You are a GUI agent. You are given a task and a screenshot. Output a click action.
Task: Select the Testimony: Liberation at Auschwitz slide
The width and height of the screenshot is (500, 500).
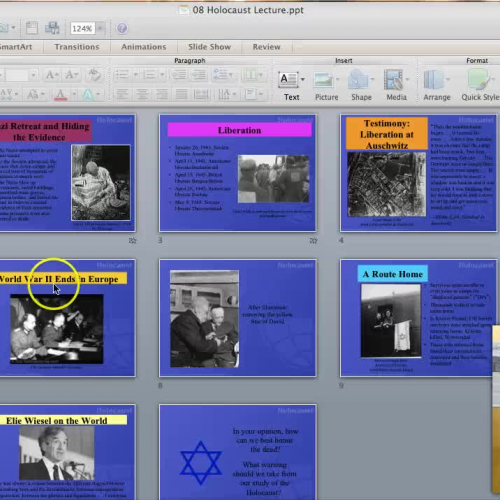click(x=418, y=173)
